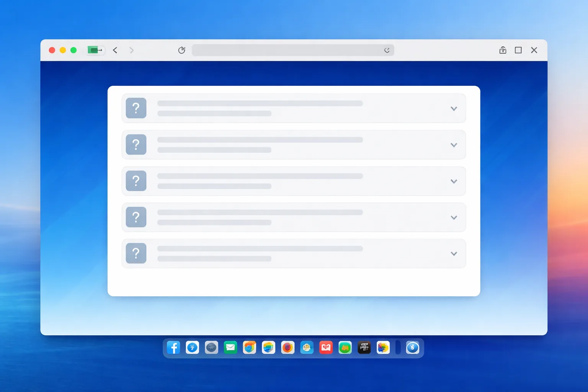The image size is (588, 392).
Task: Click the Facebook icon in the dock
Action: click(173, 348)
